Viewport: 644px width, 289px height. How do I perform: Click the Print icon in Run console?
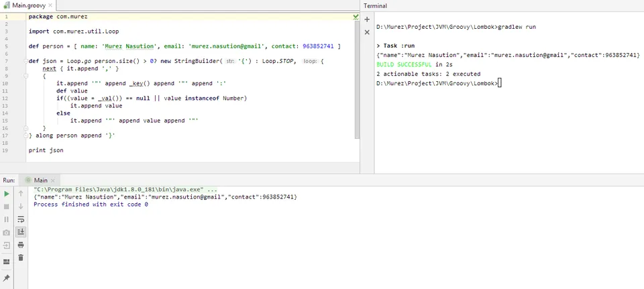tap(21, 245)
